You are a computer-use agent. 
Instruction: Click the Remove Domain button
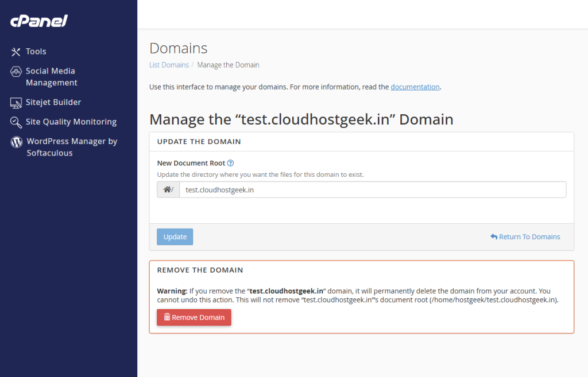click(194, 317)
